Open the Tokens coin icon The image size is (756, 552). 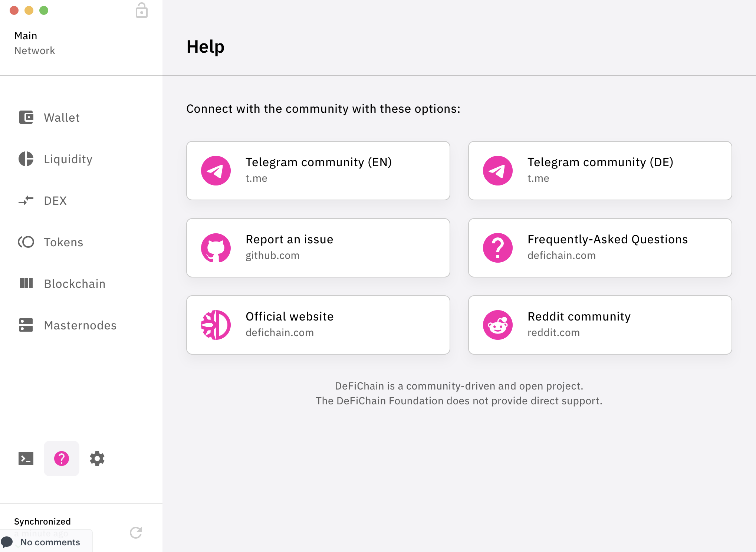coord(26,242)
